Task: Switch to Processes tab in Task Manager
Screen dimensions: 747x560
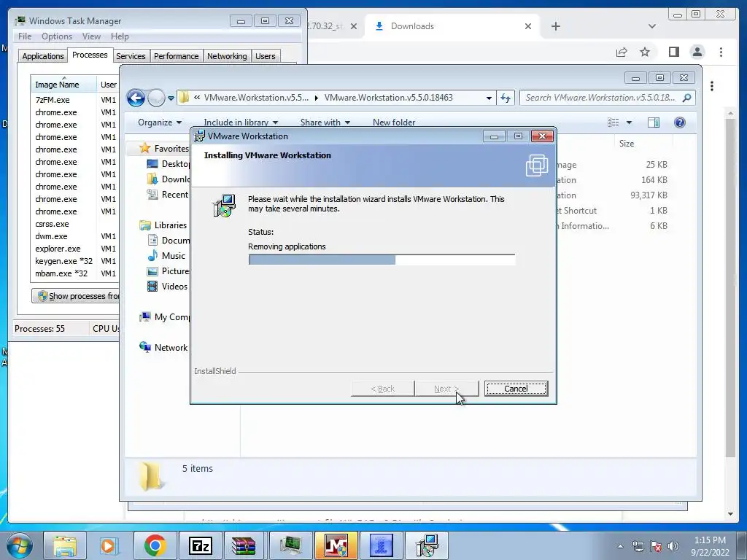Action: (x=90, y=55)
